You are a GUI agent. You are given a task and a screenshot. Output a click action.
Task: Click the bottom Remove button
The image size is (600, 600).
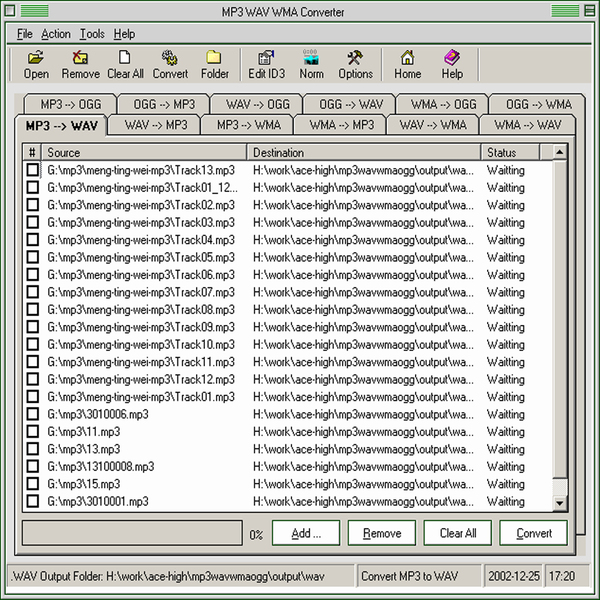382,533
